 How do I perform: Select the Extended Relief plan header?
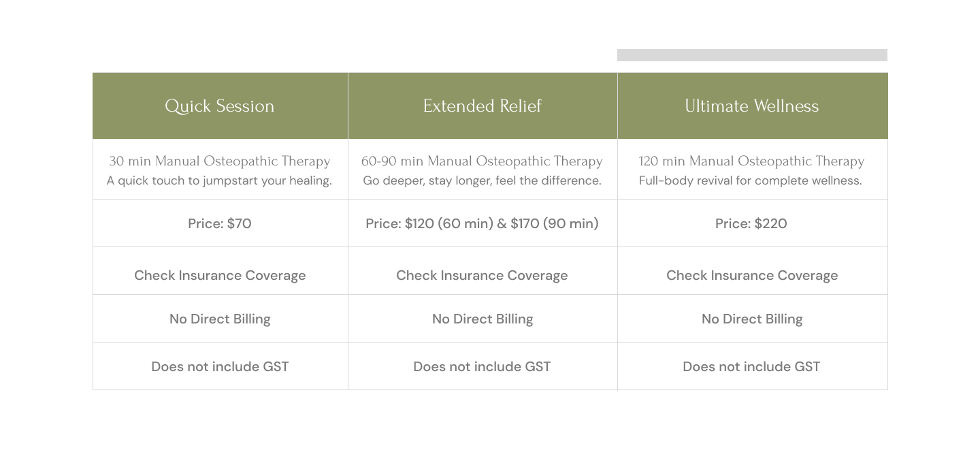click(x=482, y=106)
